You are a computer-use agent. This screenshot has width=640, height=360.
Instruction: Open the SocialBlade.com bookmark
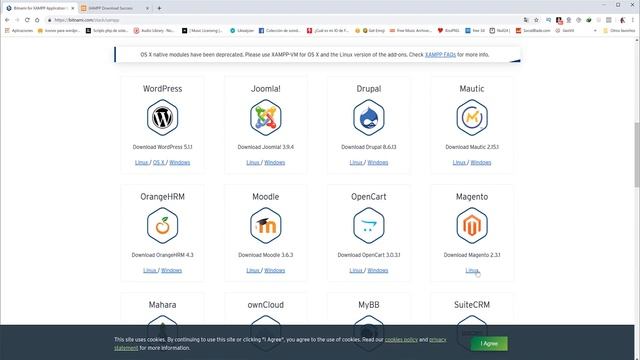[x=533, y=31]
